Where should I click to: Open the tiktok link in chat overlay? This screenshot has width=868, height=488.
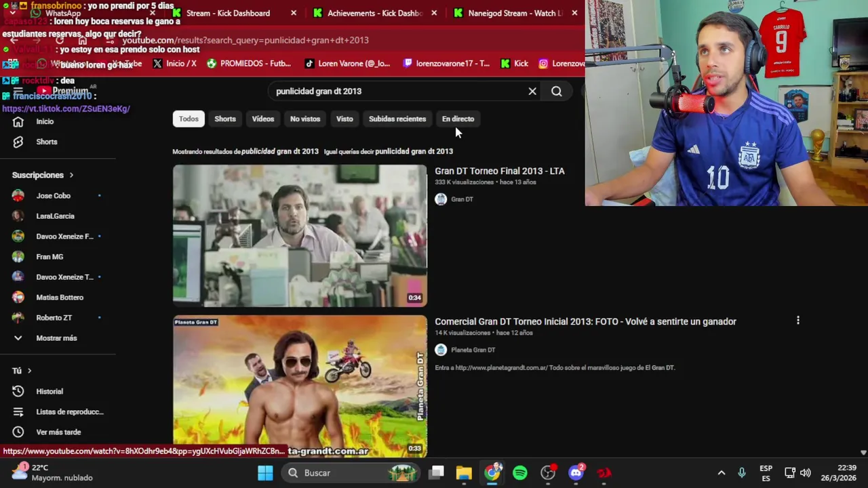[66, 108]
